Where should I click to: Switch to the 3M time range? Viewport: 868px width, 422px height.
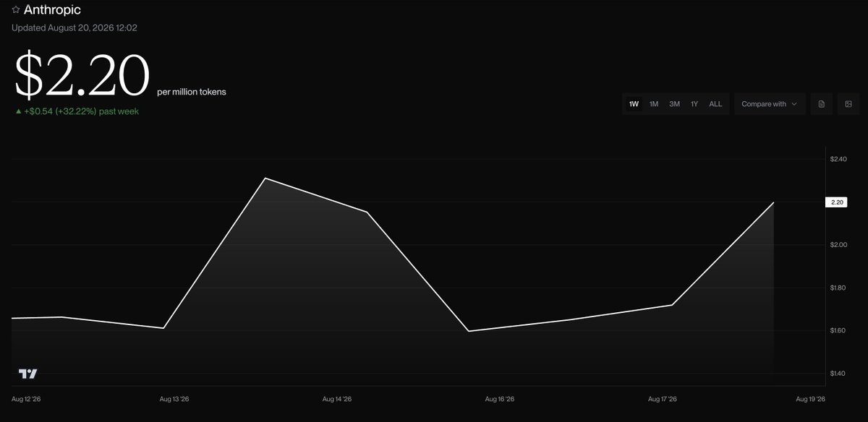click(x=674, y=104)
